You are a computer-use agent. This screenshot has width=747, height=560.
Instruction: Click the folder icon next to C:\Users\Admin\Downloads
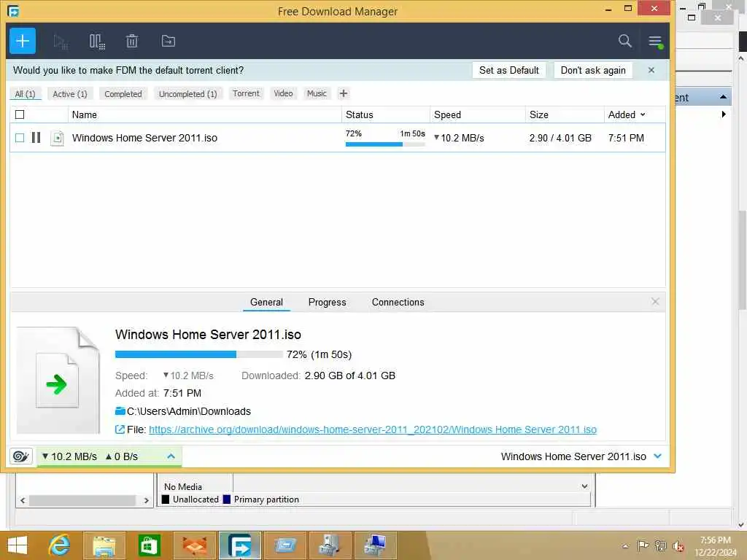click(x=120, y=411)
